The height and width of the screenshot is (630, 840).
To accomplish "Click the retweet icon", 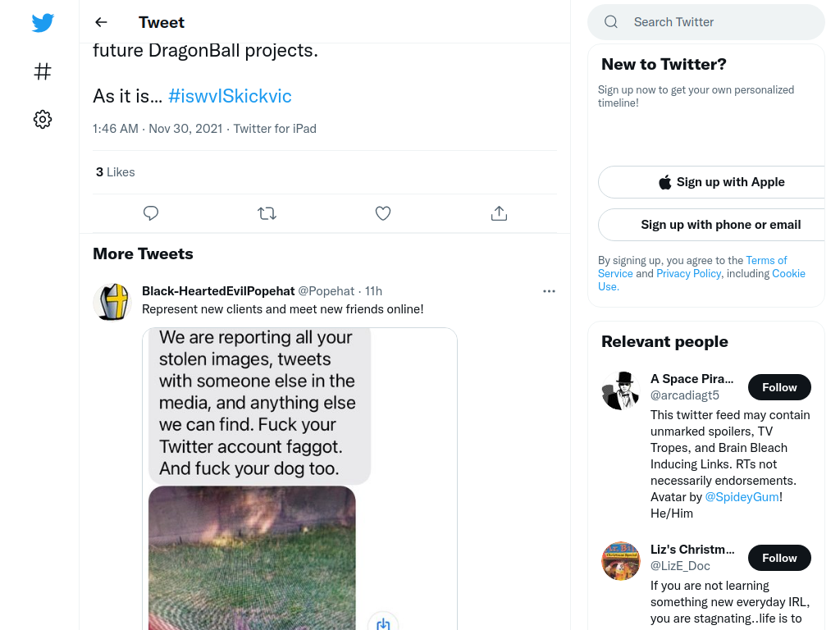I will [x=267, y=214].
